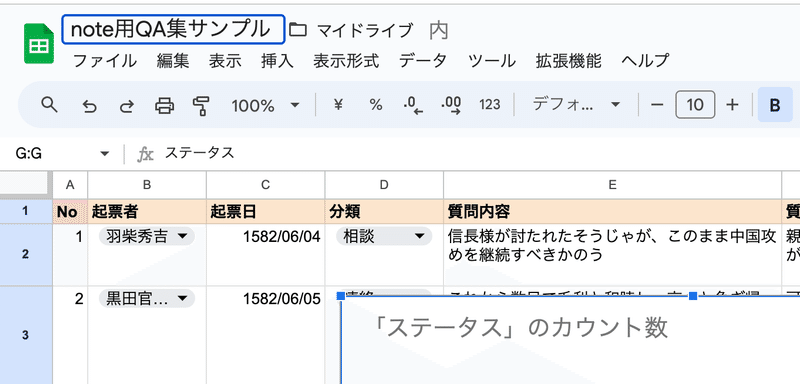Format as yen currency
The width and height of the screenshot is (800, 384).
point(338,105)
